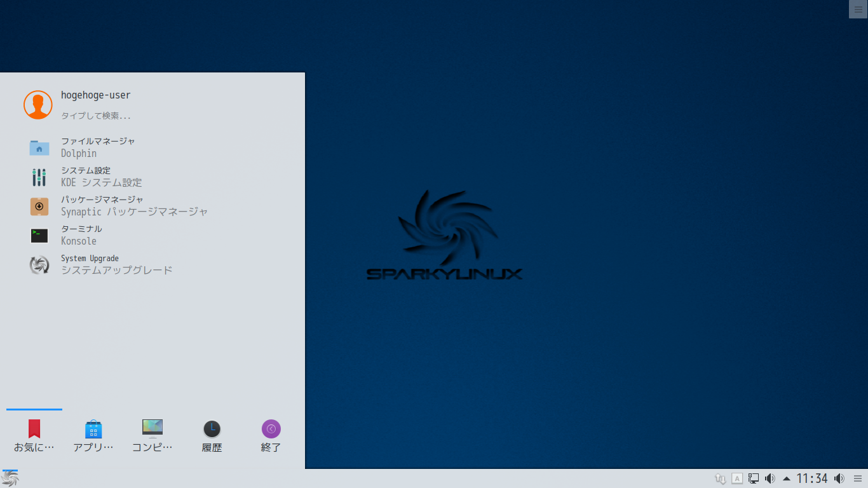Start System Upgrade entry
The image size is (868, 488).
[x=153, y=264]
